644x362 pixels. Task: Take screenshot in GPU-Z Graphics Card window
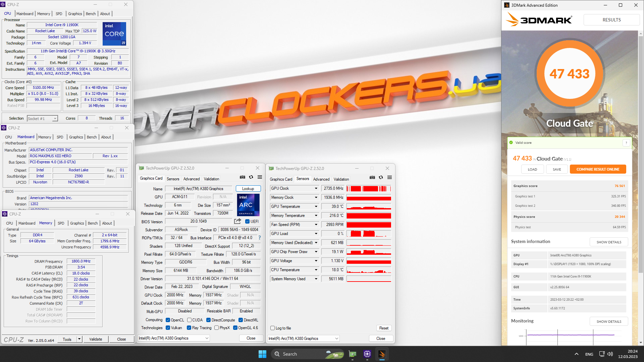click(x=242, y=177)
